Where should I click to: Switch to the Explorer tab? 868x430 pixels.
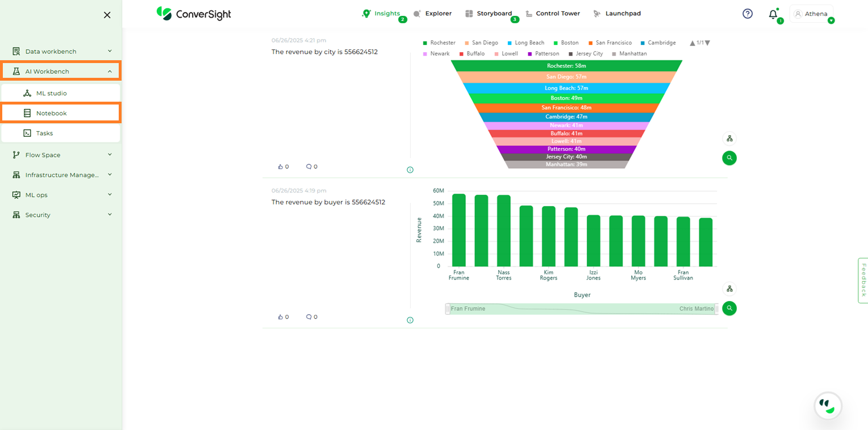[433, 14]
